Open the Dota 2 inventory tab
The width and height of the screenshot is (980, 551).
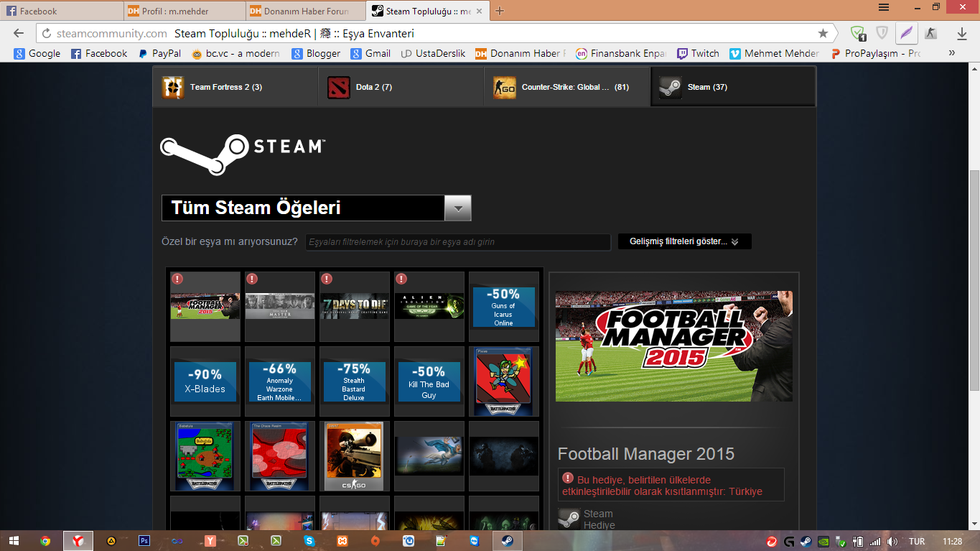(x=401, y=87)
